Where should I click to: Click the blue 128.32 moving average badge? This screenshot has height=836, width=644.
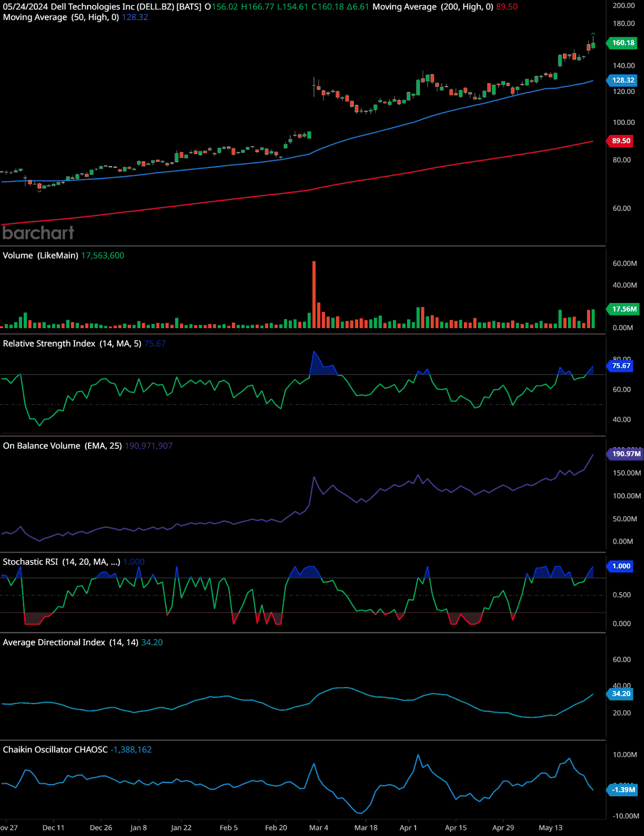point(623,80)
